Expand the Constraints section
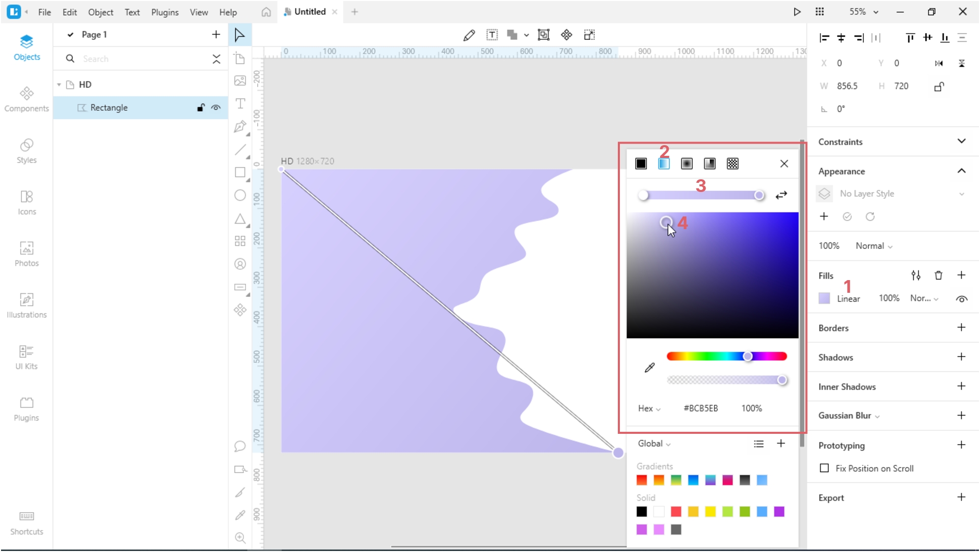The width and height of the screenshot is (980, 552). tap(963, 142)
